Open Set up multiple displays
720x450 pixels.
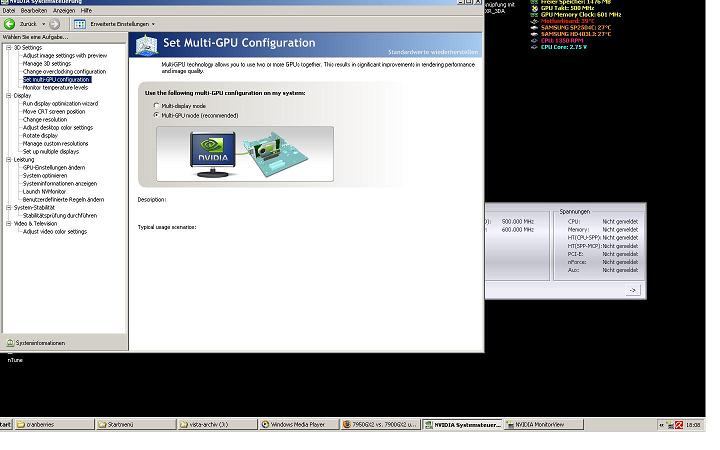point(51,152)
